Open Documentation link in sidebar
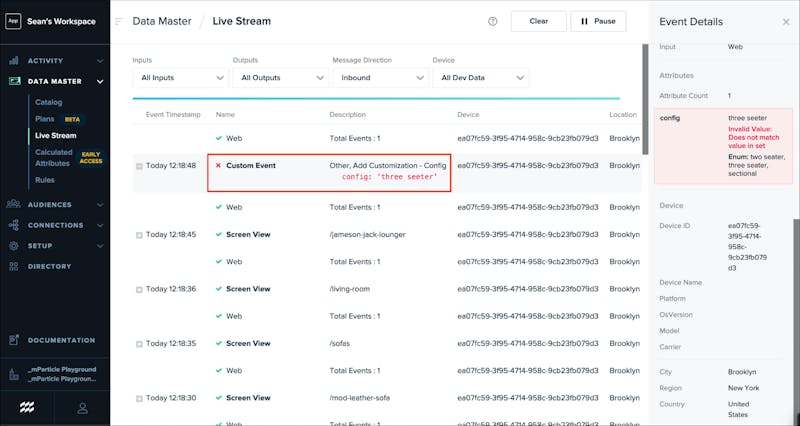Viewport: 800px width, 426px height. click(x=61, y=340)
